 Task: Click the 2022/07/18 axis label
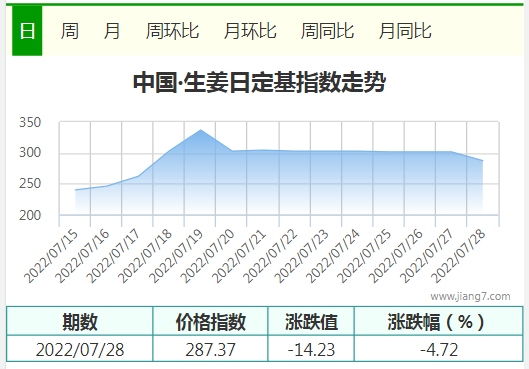coord(145,256)
